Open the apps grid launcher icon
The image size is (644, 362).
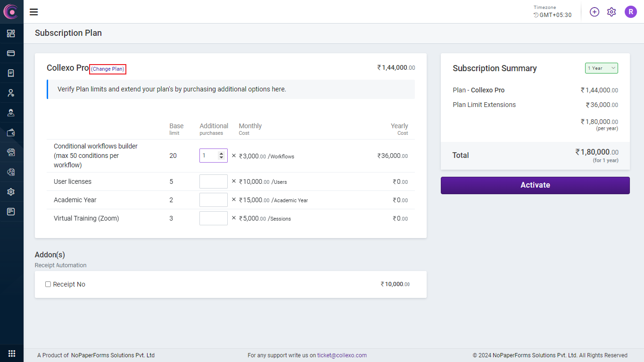[x=12, y=354]
